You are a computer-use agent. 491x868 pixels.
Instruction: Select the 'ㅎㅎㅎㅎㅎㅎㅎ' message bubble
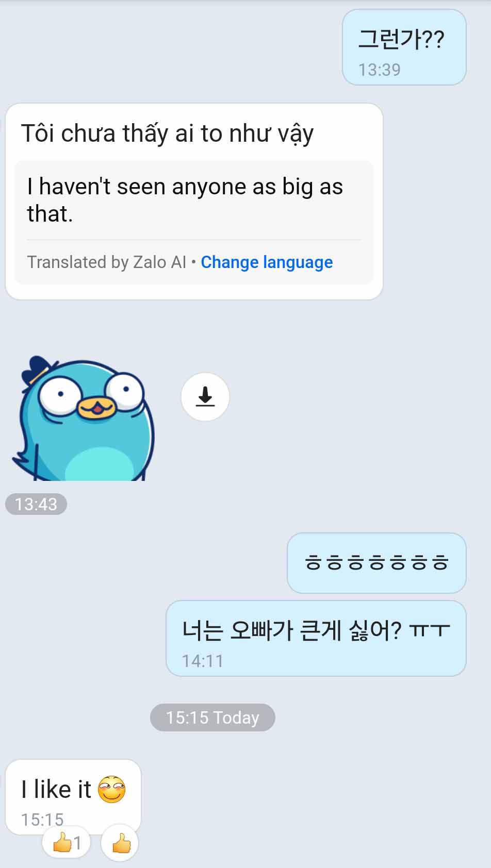(377, 562)
